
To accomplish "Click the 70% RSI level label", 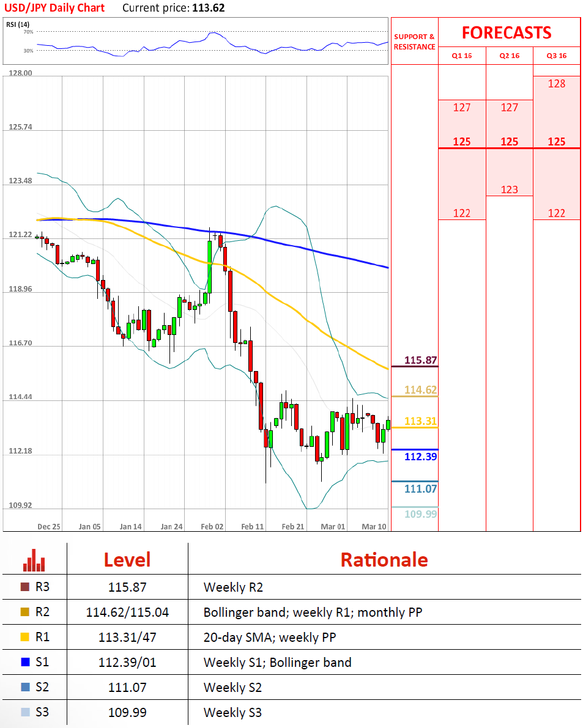I will tap(28, 32).
